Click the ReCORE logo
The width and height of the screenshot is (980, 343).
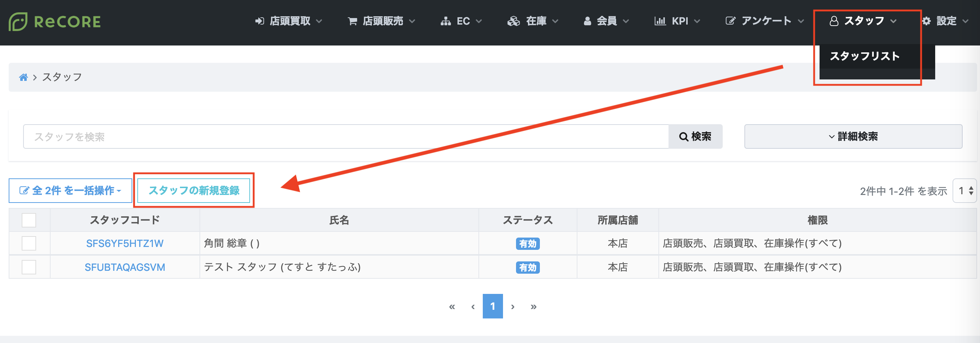(x=55, y=22)
